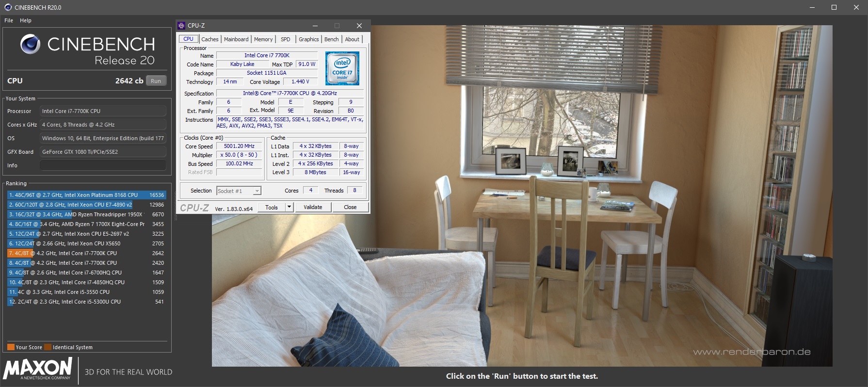Close the CPU-Z window with X
Screen dimensions: 868x387
359,26
